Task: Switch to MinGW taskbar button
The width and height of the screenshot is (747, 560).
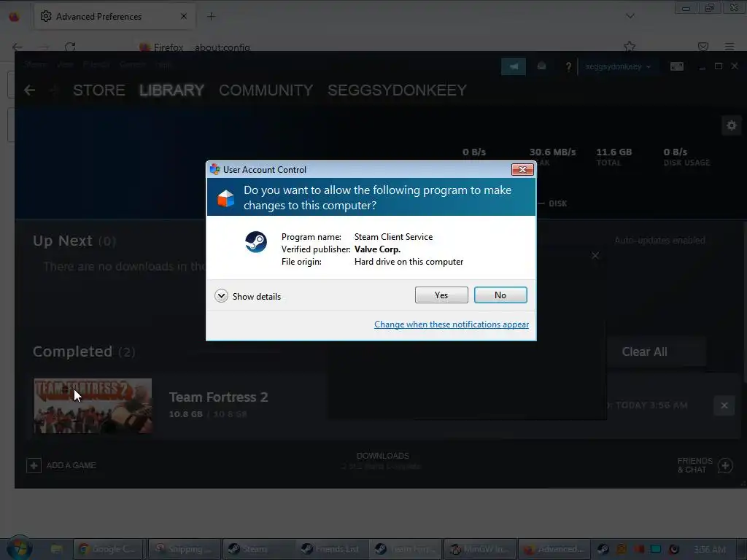Action: 479,549
